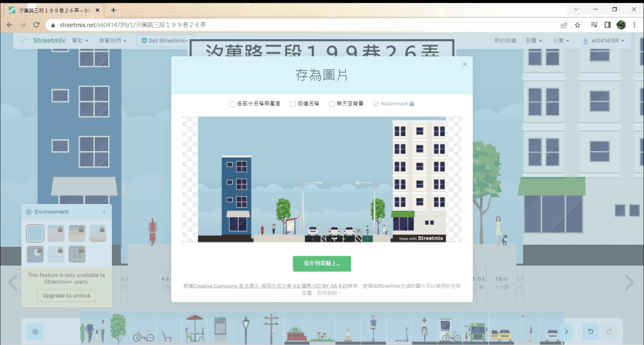Open the 聯繫我們 dropdown menu
Screen dimensions: 644x345
point(113,40)
